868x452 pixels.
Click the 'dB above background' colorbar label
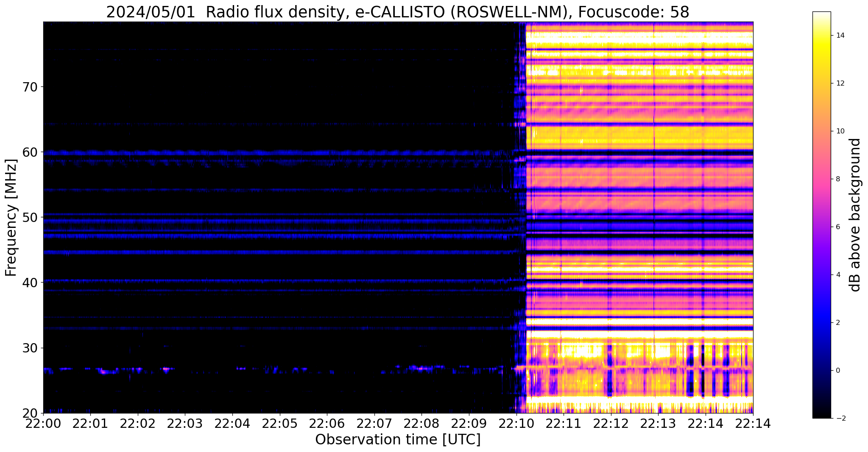point(855,215)
